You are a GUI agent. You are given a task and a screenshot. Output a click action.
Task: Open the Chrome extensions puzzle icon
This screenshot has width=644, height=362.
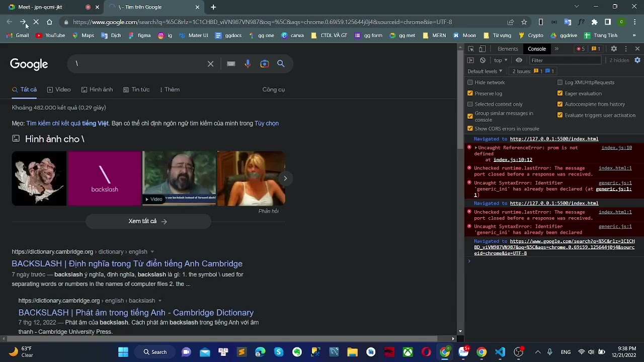594,22
